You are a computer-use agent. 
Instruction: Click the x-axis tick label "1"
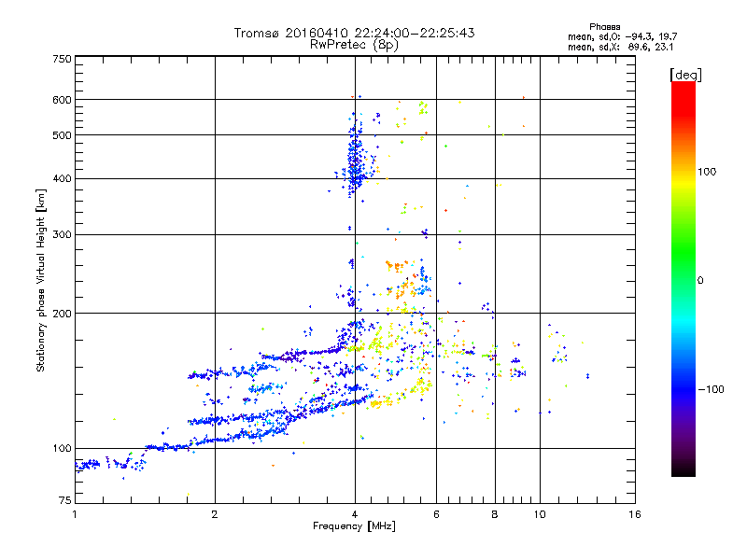pos(75,514)
